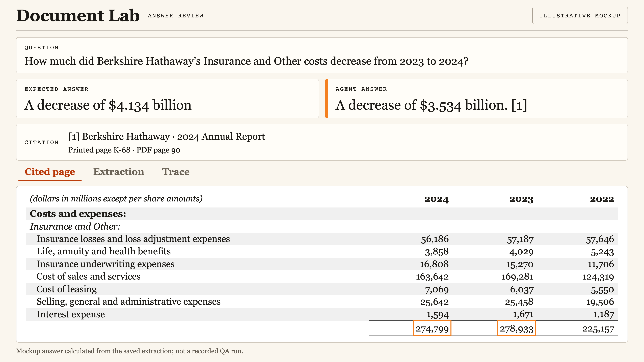
Task: Click the mockup answer footnote text
Action: pos(129,351)
